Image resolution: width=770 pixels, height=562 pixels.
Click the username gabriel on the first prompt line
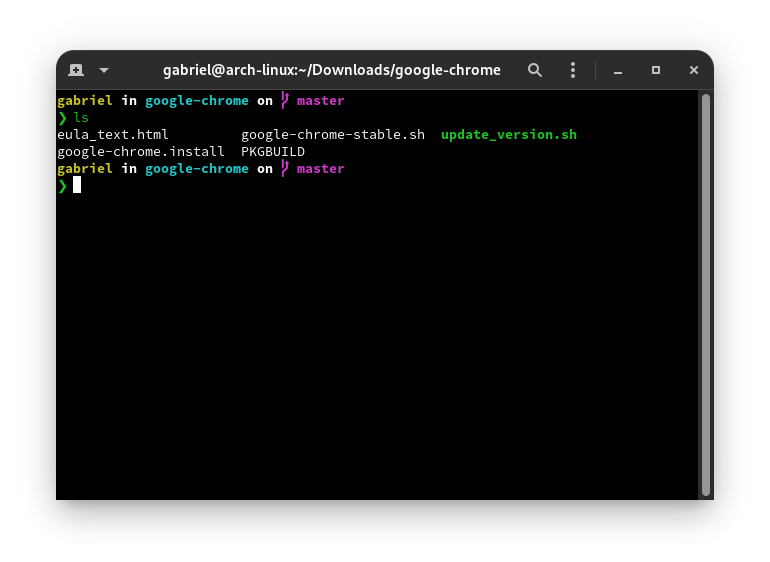click(x=85, y=100)
